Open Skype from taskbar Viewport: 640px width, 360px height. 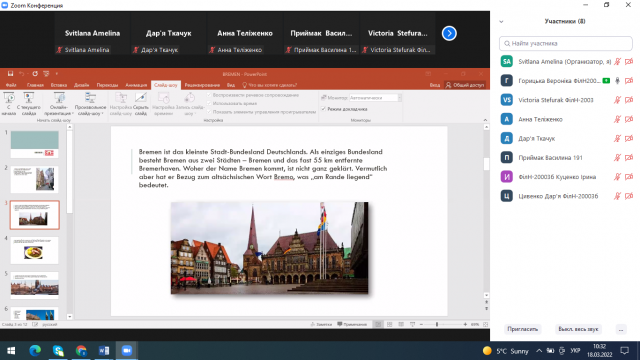pos(58,351)
